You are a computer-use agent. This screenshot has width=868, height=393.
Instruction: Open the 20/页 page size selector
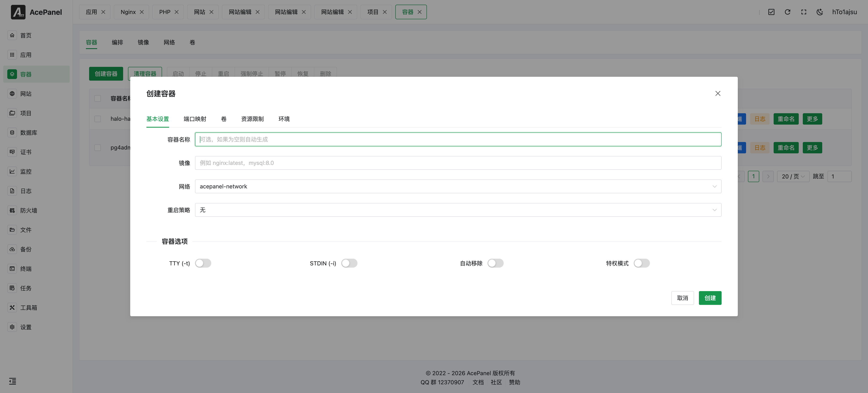pyautogui.click(x=793, y=176)
